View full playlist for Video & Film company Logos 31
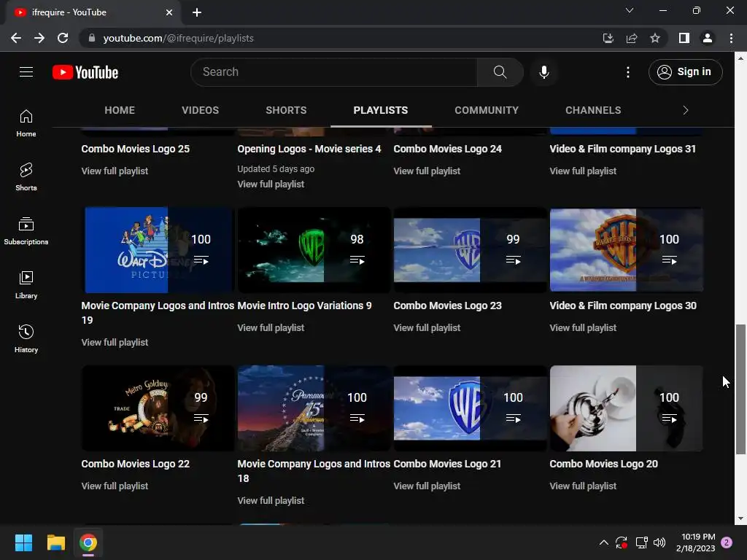The image size is (747, 560). pyautogui.click(x=583, y=171)
